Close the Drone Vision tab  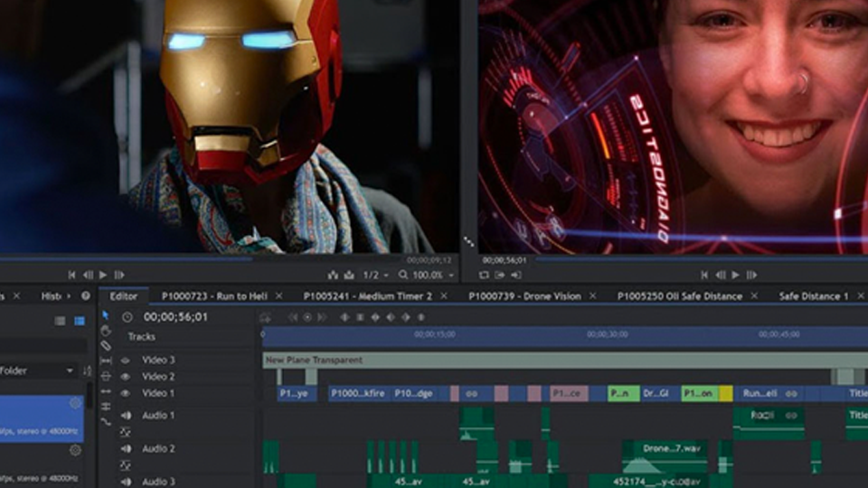593,296
